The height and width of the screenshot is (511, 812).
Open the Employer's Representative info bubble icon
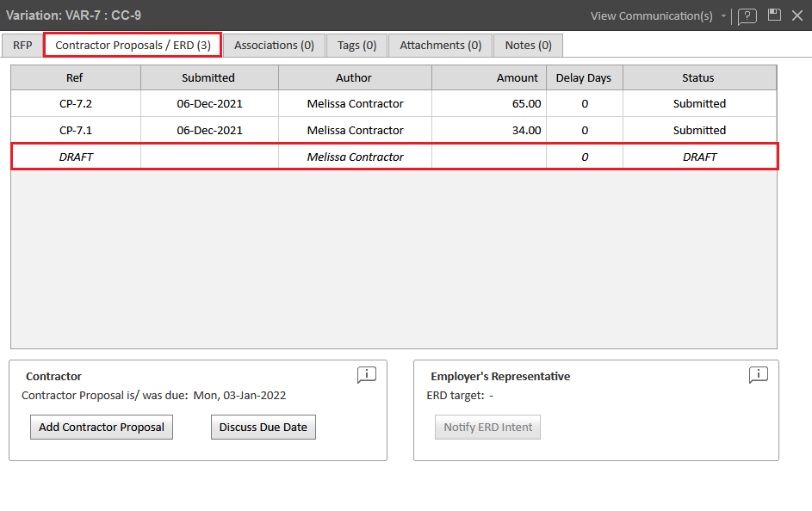pos(758,375)
